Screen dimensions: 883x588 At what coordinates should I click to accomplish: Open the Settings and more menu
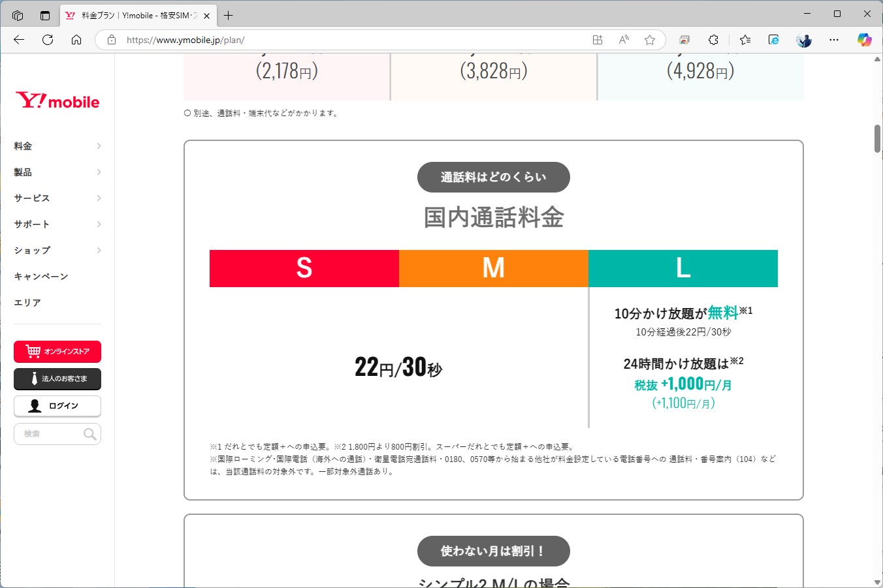pyautogui.click(x=834, y=40)
